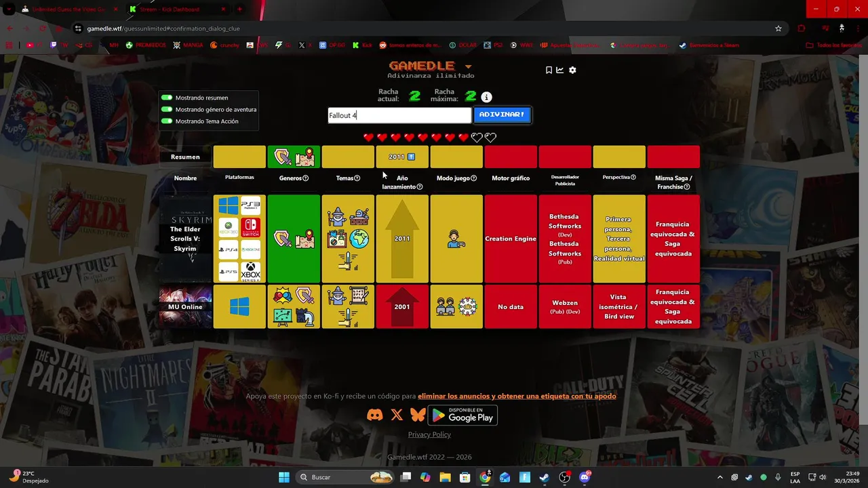Click the Windows platform icon in Skyrim row
868x488 pixels.
point(229,205)
